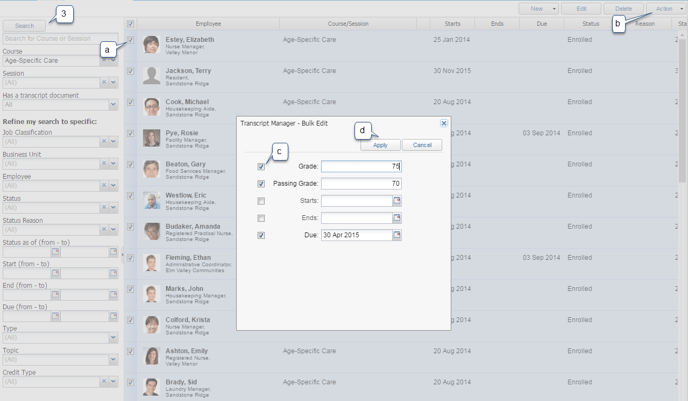Viewport: 688px width, 401px height.
Task: Open Start 'to' date calendar icon
Action: (113, 273)
